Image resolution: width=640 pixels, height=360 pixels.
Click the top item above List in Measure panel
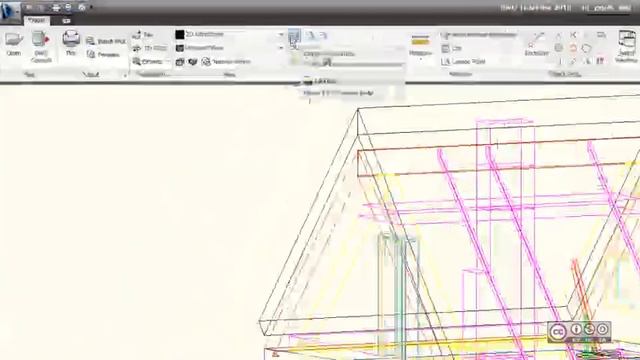point(479,36)
